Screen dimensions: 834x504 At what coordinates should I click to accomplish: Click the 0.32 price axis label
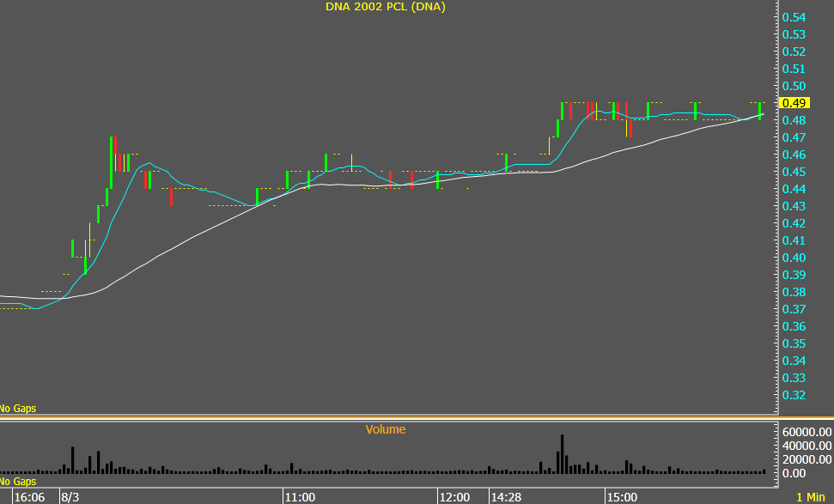pyautogui.click(x=794, y=395)
